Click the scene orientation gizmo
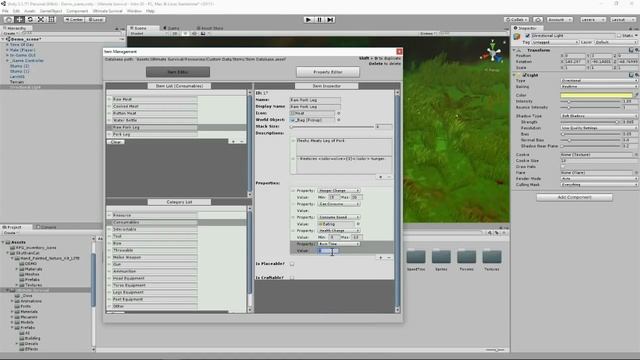The height and width of the screenshot is (360, 640). (493, 53)
